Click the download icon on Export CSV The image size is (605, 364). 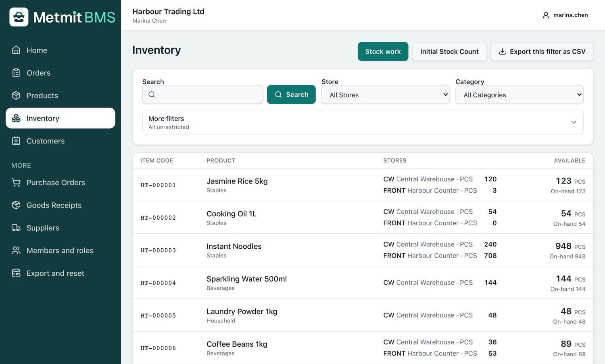(x=502, y=52)
